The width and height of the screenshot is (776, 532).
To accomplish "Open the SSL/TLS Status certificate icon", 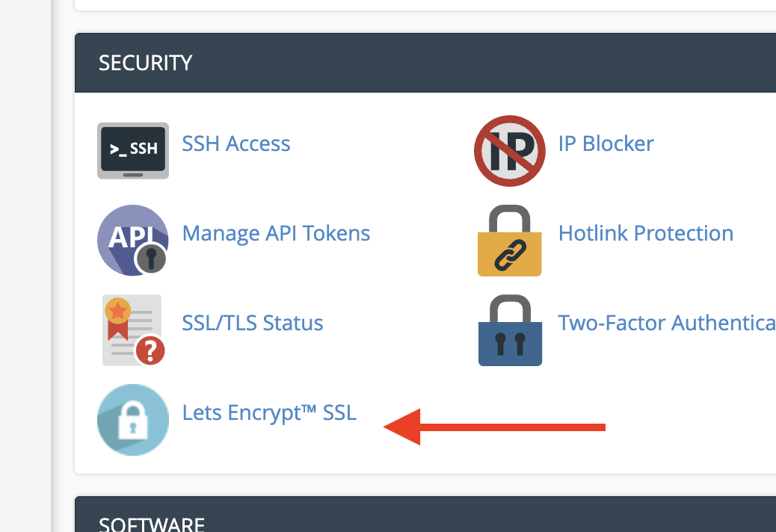I will tap(133, 330).
